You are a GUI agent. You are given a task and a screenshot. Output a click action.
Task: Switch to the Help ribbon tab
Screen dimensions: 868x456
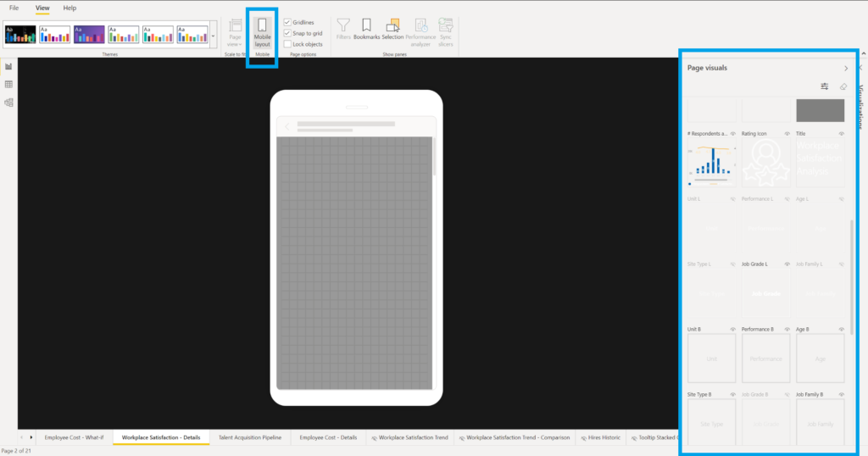pos(70,8)
